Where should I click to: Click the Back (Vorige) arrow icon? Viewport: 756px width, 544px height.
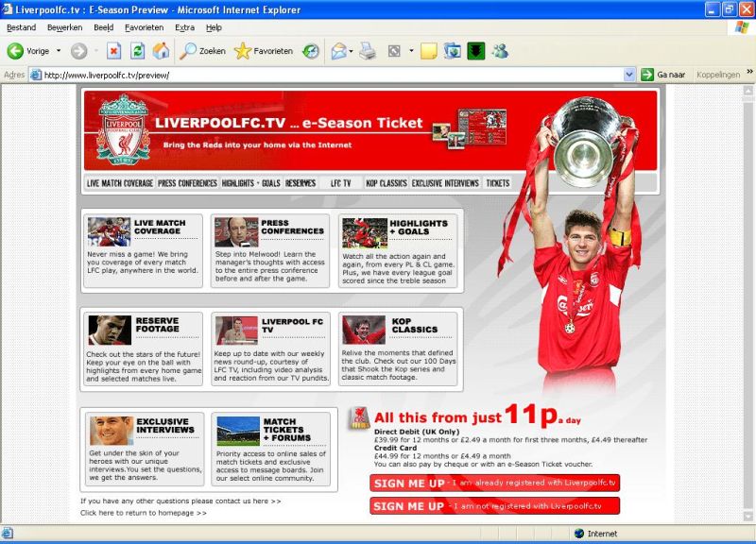[15, 51]
